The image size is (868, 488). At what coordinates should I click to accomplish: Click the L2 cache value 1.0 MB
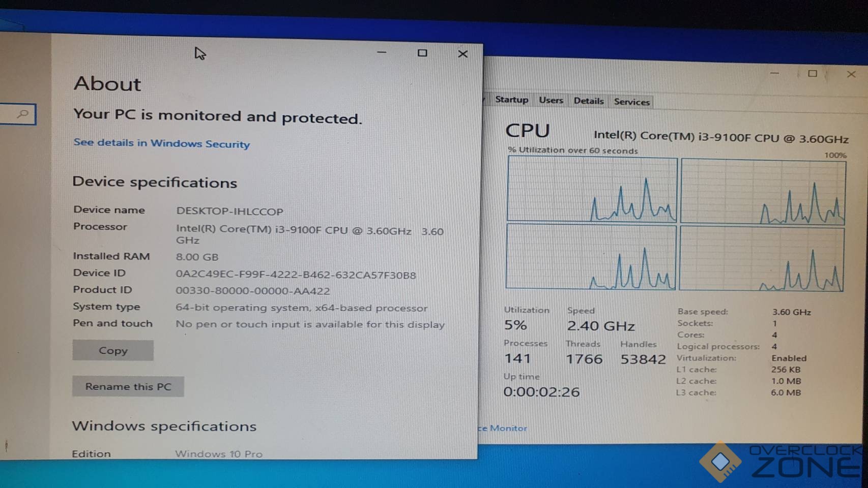click(x=786, y=381)
